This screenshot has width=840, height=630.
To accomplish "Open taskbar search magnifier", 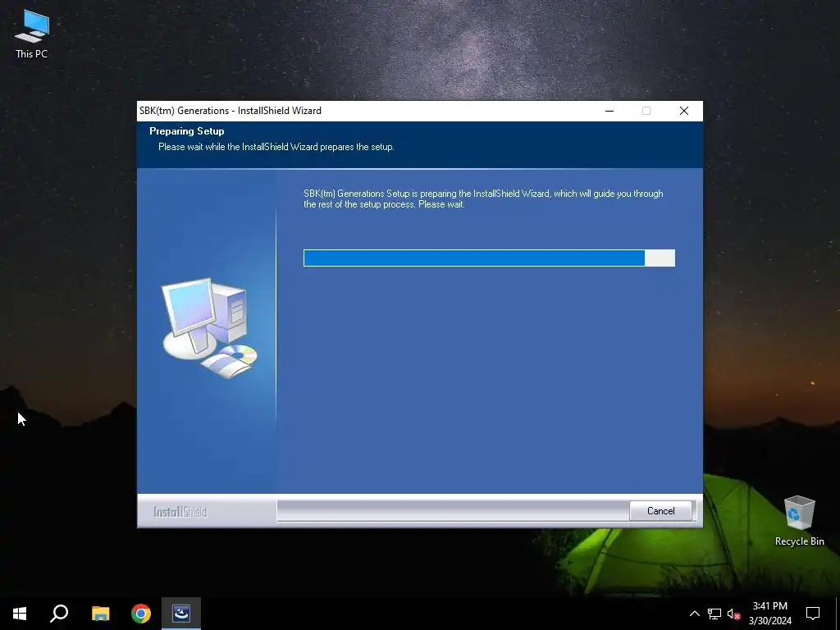I will (59, 614).
